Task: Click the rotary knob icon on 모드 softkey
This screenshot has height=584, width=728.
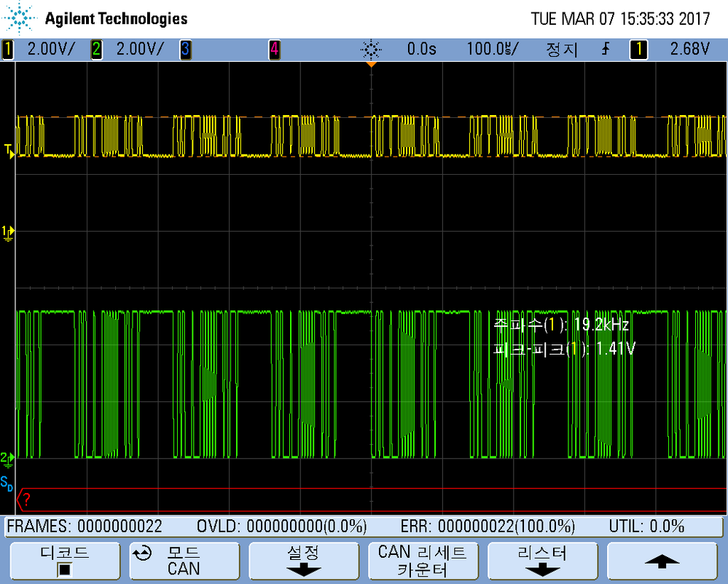Action: [142, 553]
